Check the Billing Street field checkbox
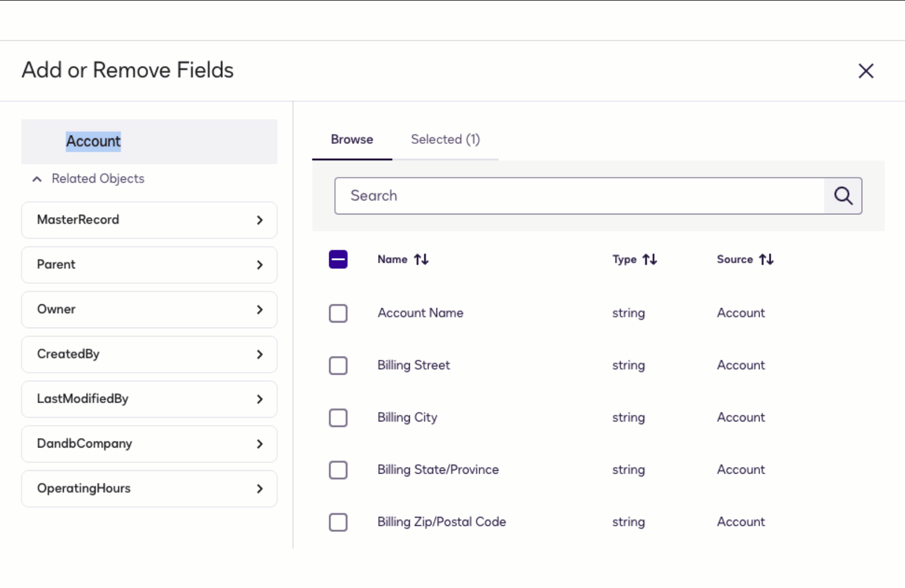 338,365
